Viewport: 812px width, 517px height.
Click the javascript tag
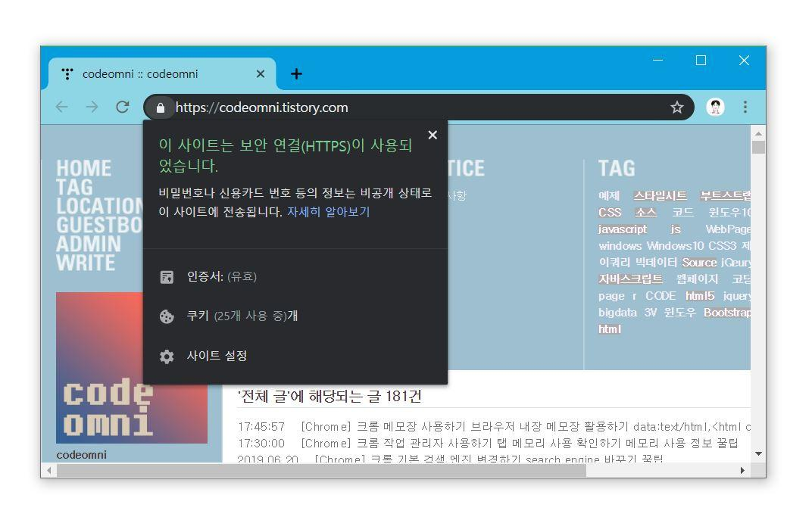pyautogui.click(x=623, y=229)
